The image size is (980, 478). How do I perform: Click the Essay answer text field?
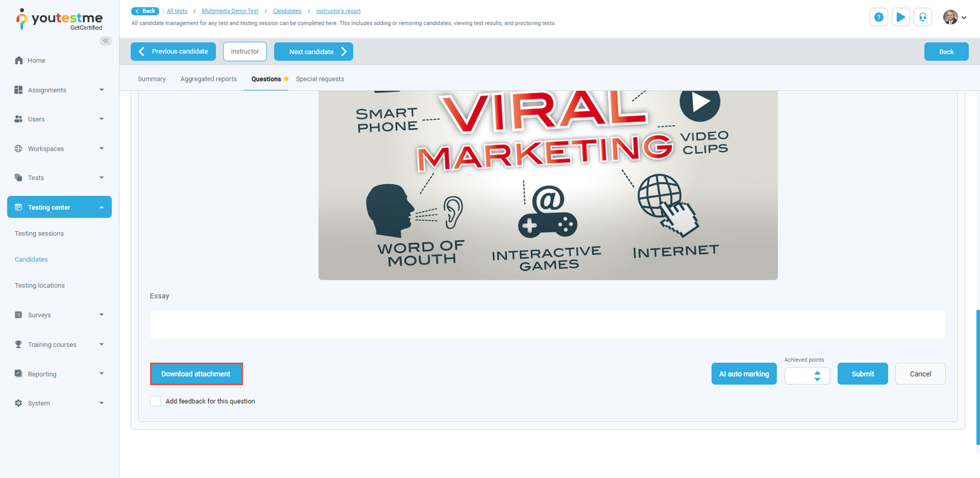[x=547, y=325]
